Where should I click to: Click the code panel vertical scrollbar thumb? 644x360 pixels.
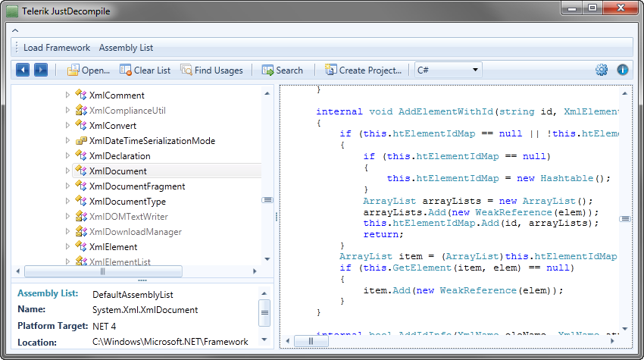(625, 219)
